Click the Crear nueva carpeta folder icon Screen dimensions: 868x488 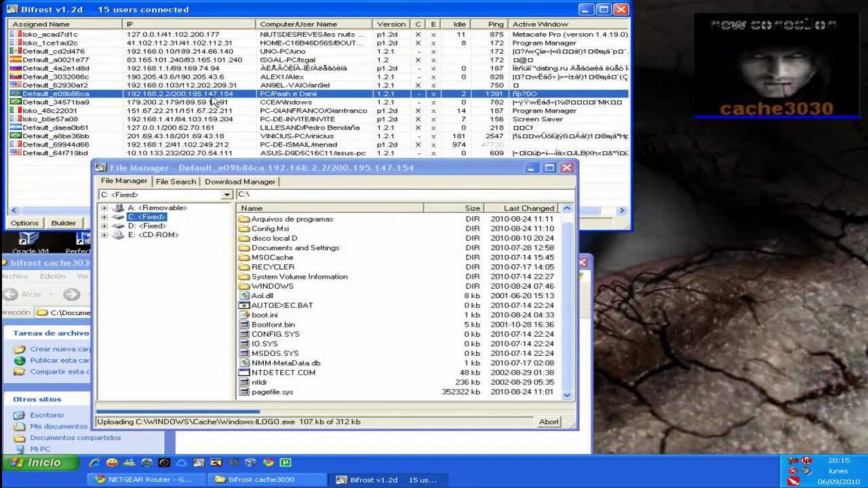[x=20, y=349]
